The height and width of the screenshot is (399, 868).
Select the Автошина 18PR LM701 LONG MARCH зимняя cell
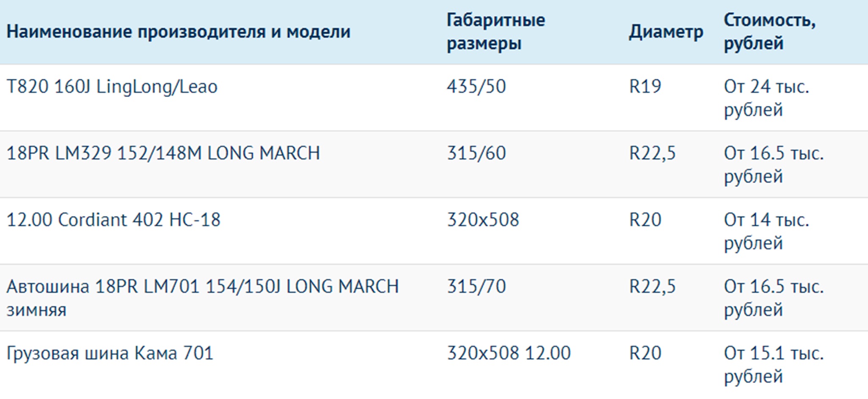pos(203,298)
